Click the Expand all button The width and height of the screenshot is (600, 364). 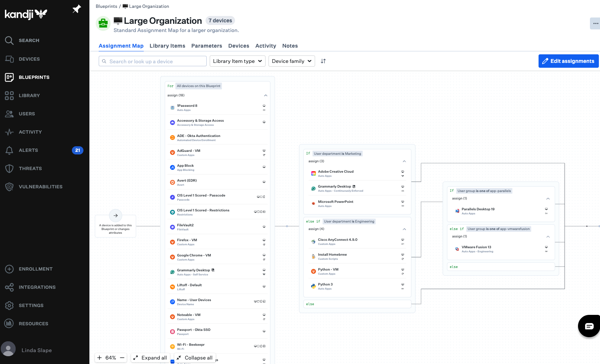pos(150,358)
